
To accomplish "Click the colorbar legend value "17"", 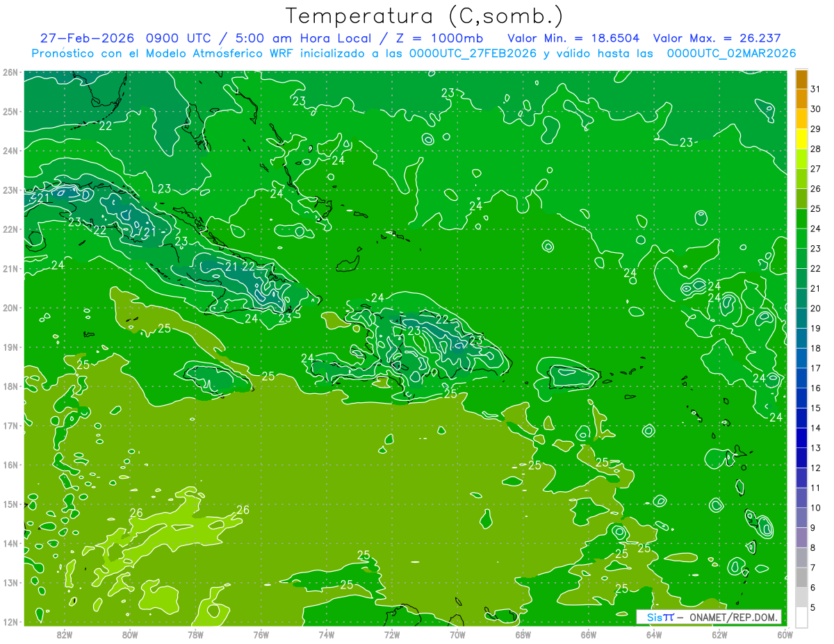I will pyautogui.click(x=815, y=368).
